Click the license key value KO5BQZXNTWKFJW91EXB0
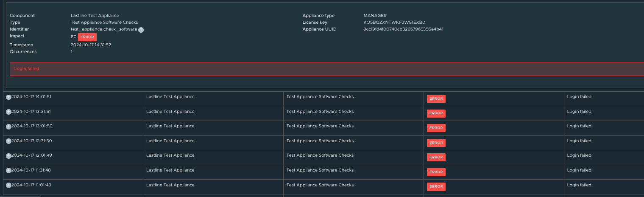The image size is (644, 197). point(394,23)
